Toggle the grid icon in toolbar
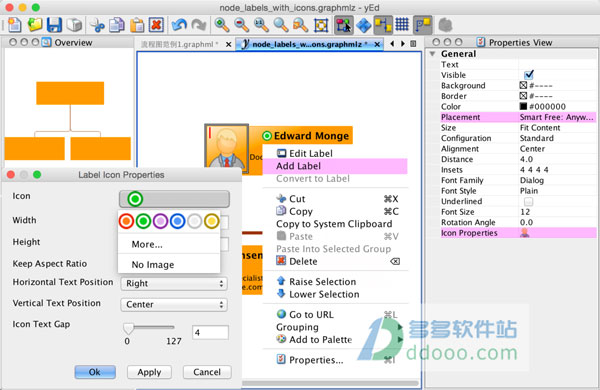The height and width of the screenshot is (390, 600). pyautogui.click(x=402, y=25)
